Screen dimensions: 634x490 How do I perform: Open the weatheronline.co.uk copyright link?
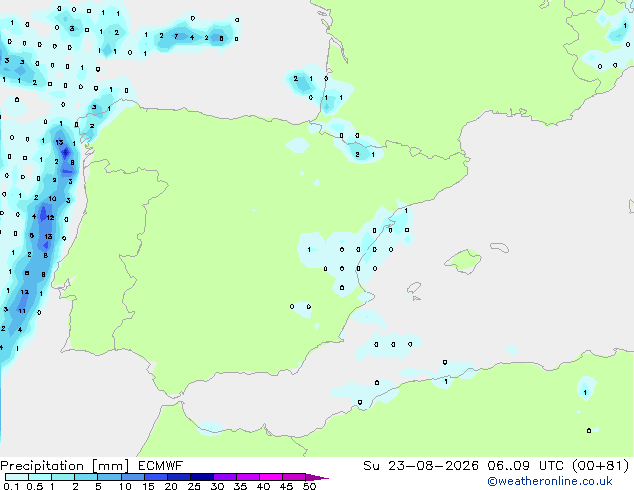tap(550, 481)
